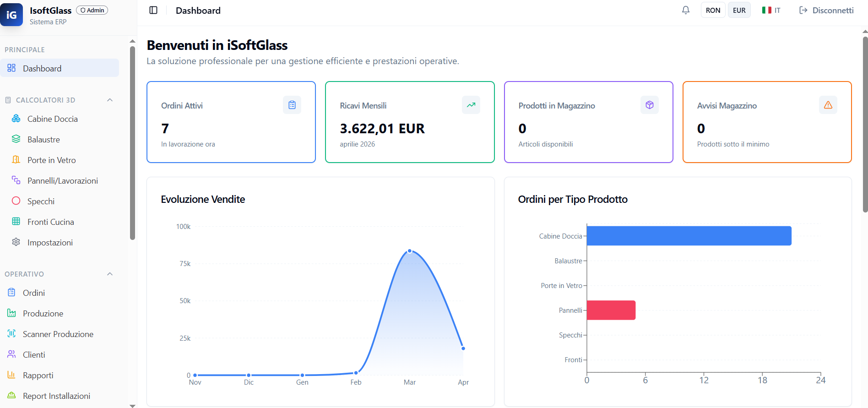The image size is (868, 408).
Task: Click the Disconnetti logout button
Action: (826, 10)
